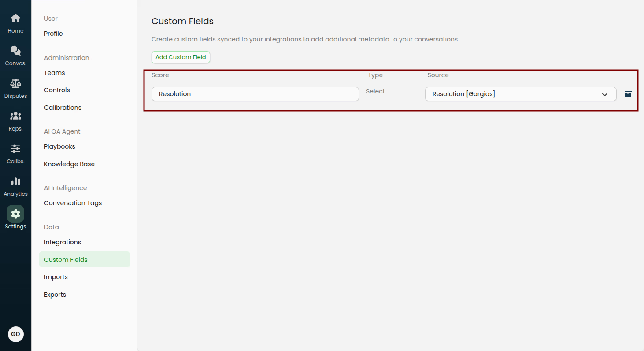Archive the Resolution custom field

[628, 94]
